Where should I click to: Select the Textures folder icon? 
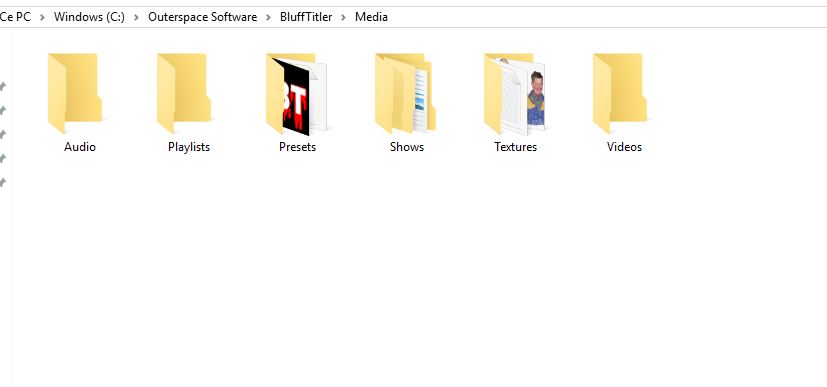pyautogui.click(x=514, y=93)
